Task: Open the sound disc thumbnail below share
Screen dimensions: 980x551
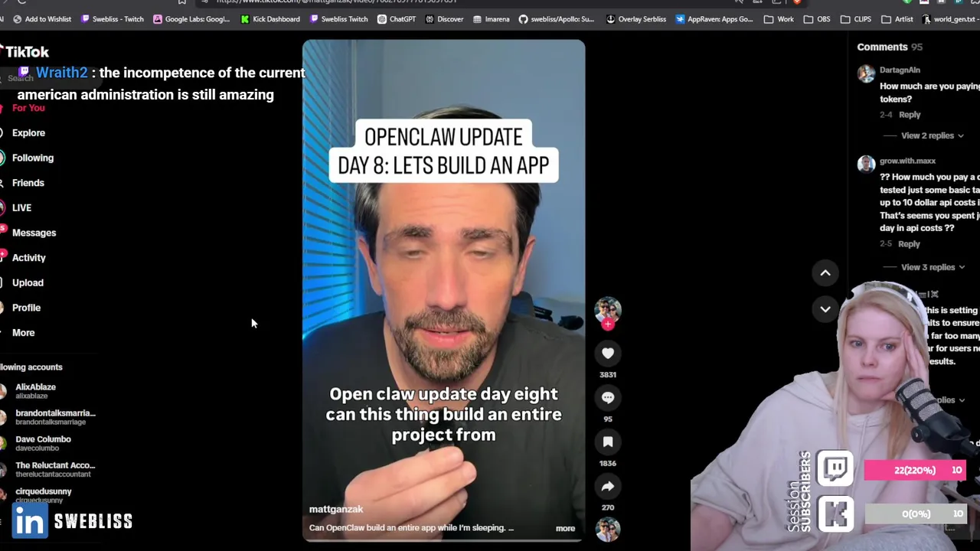Action: click(x=608, y=530)
